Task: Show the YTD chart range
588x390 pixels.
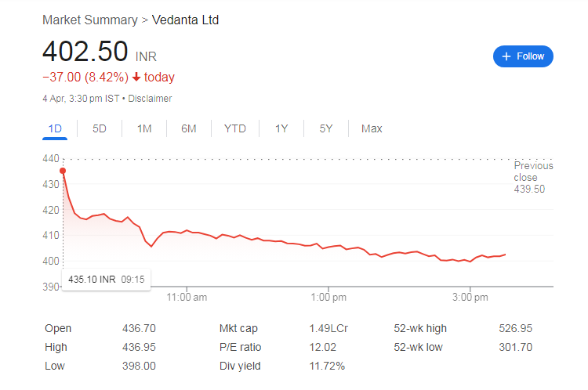Action: click(x=234, y=128)
